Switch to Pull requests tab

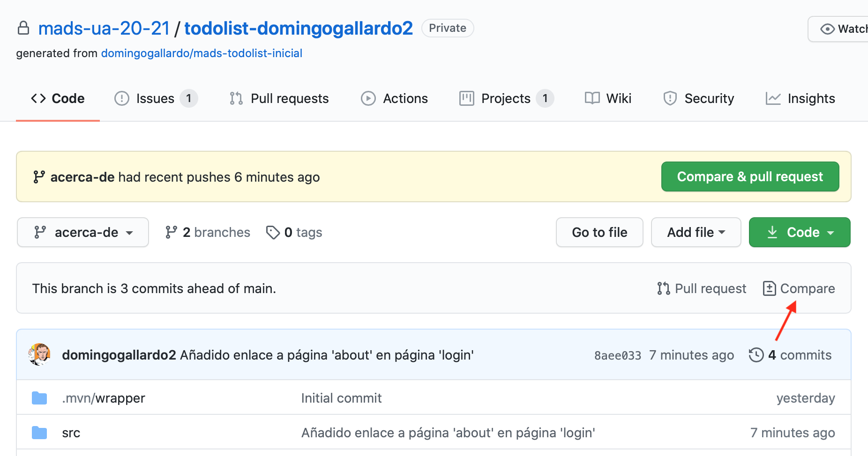tap(279, 98)
